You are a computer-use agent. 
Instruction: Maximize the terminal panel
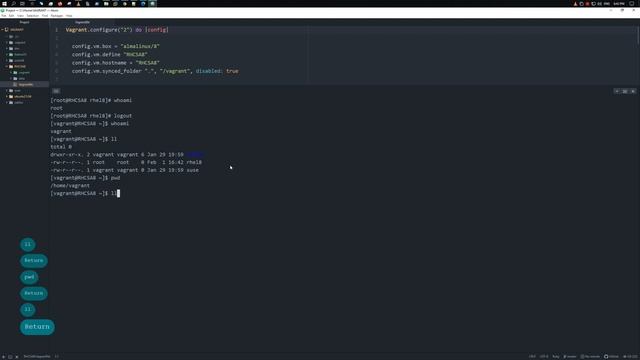624,91
